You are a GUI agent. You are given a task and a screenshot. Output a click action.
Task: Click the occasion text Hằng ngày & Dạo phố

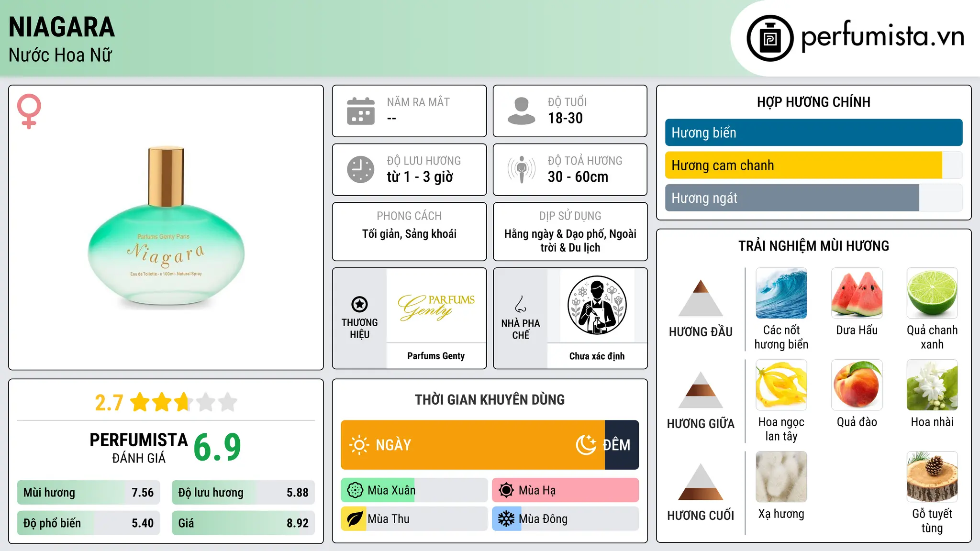570,241
